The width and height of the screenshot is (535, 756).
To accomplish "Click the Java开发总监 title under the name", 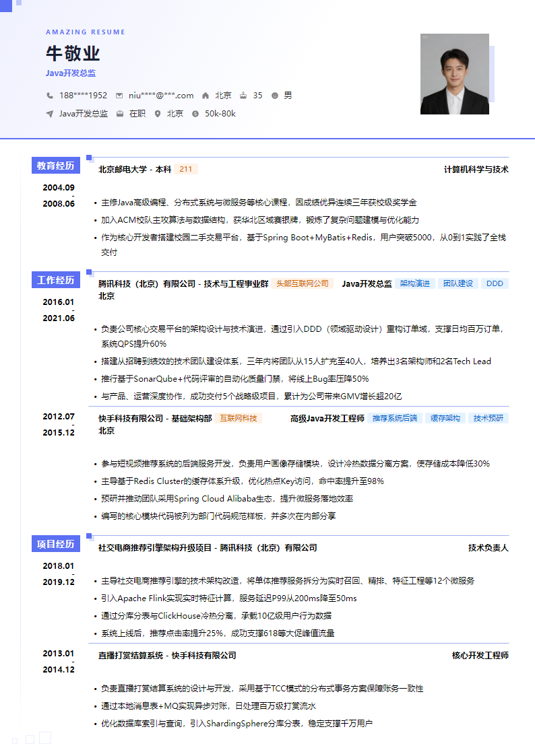I will coord(71,73).
